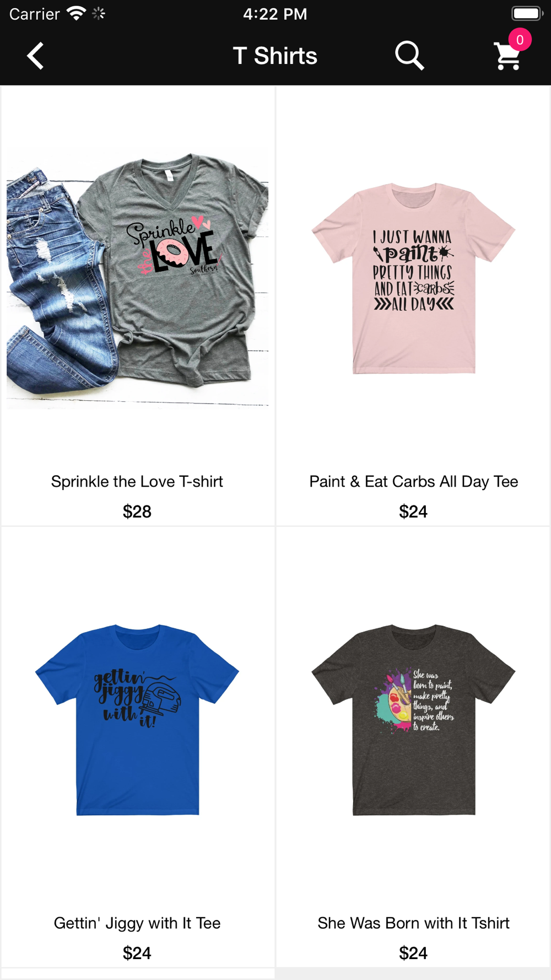The width and height of the screenshot is (551, 980).
Task: Open the pink Paint & Eat Carbs shirt image
Action: pyautogui.click(x=413, y=278)
